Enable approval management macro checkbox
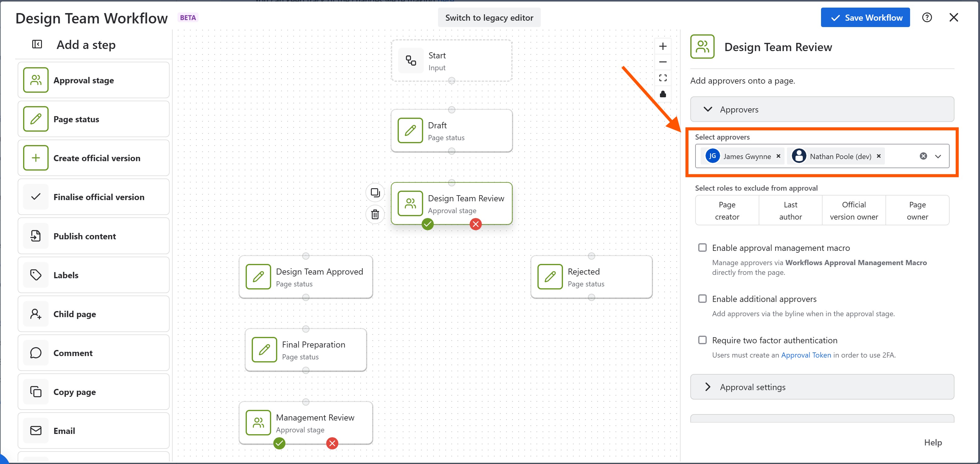 click(702, 248)
